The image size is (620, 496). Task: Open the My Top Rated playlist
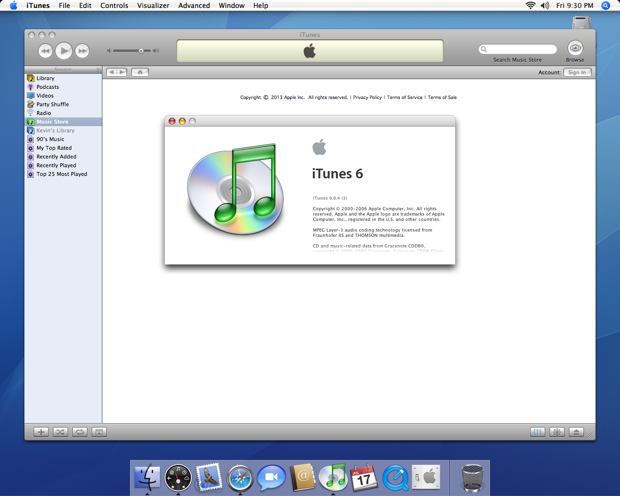click(63, 148)
